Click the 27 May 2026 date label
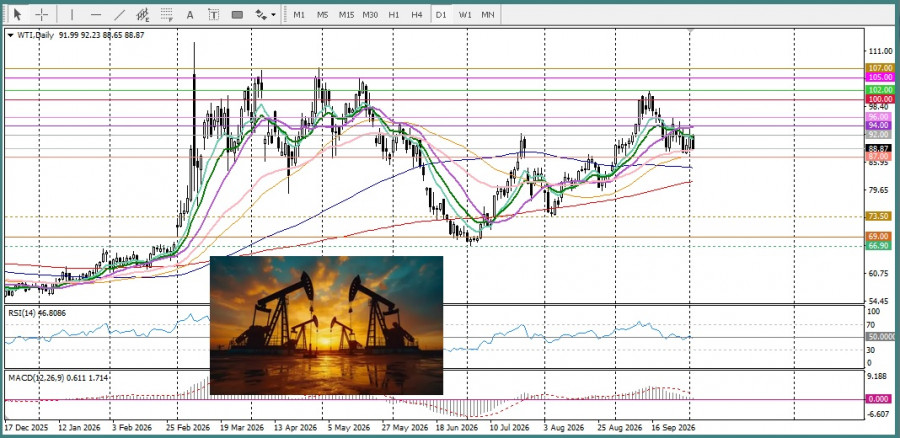Viewport: 900px width, 438px height. (x=404, y=428)
